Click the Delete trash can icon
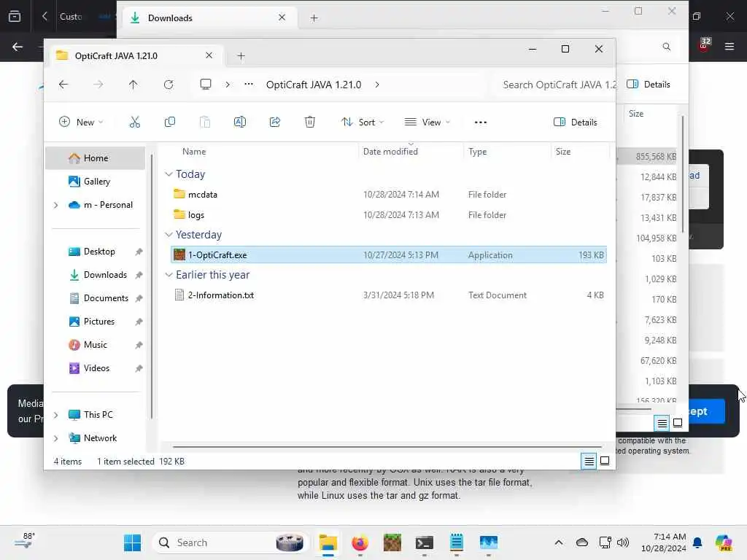Viewport: 747px width, 560px height. tap(309, 122)
